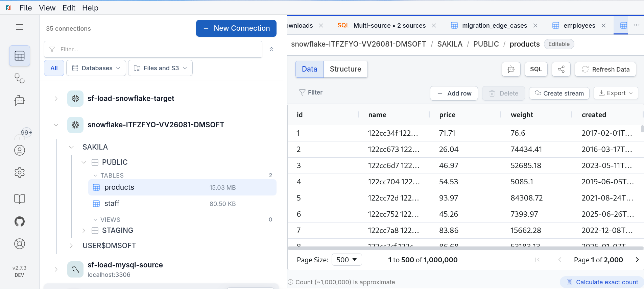
Task: Switch to the migration_edge_cases tab
Action: (x=494, y=26)
